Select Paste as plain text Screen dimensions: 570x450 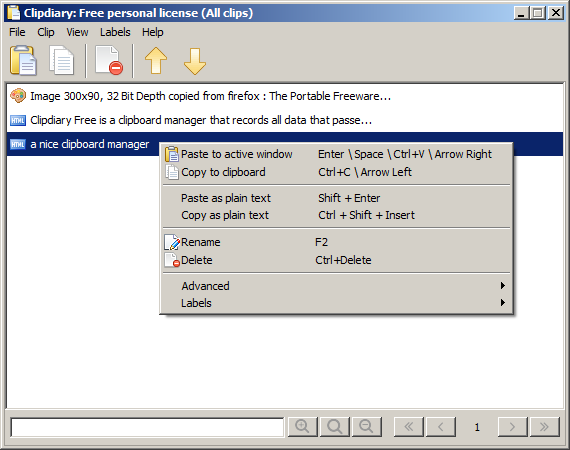coord(336,198)
